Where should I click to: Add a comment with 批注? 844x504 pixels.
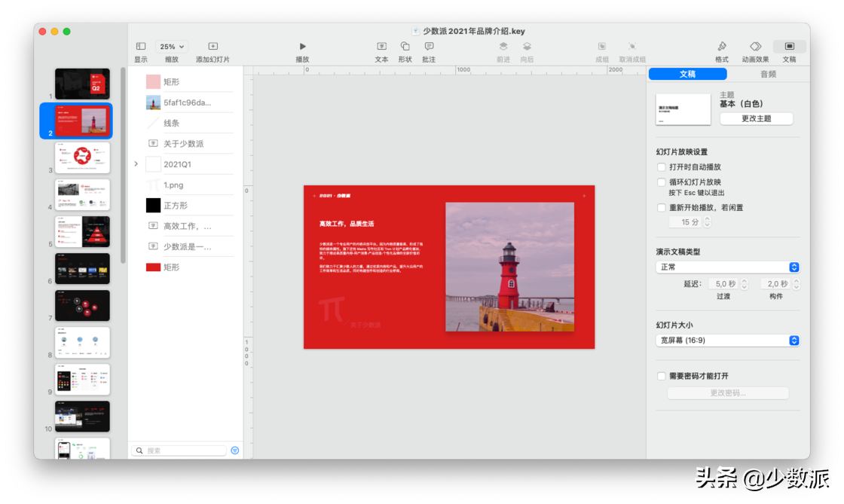pos(429,46)
